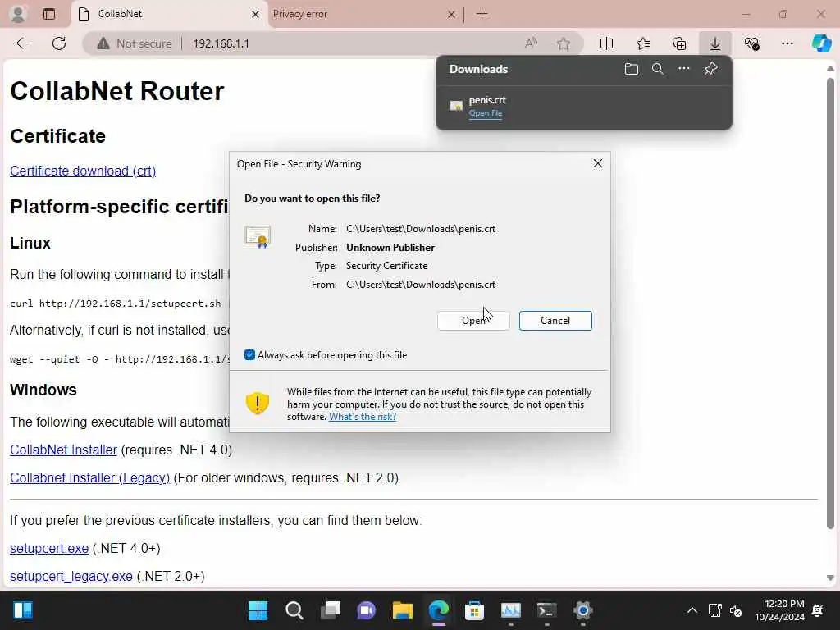Open Terminal from taskbar
Viewport: 840px width, 630px height.
(x=546, y=610)
